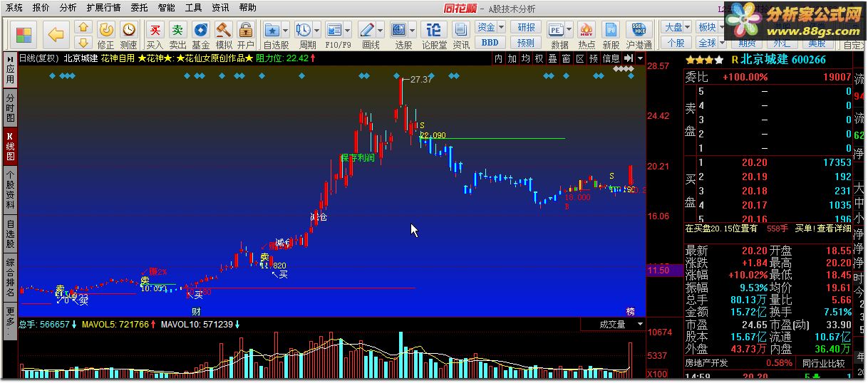Viewport: 868px width, 383px height.
Task: Click the 北京城建 600266 stock title
Action: coord(783,60)
